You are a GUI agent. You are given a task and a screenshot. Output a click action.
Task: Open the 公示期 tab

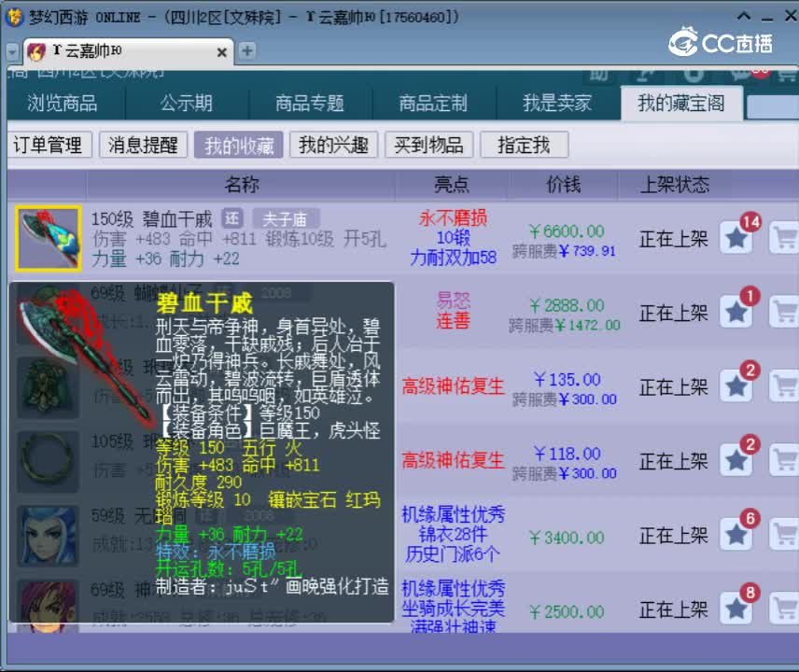(187, 104)
